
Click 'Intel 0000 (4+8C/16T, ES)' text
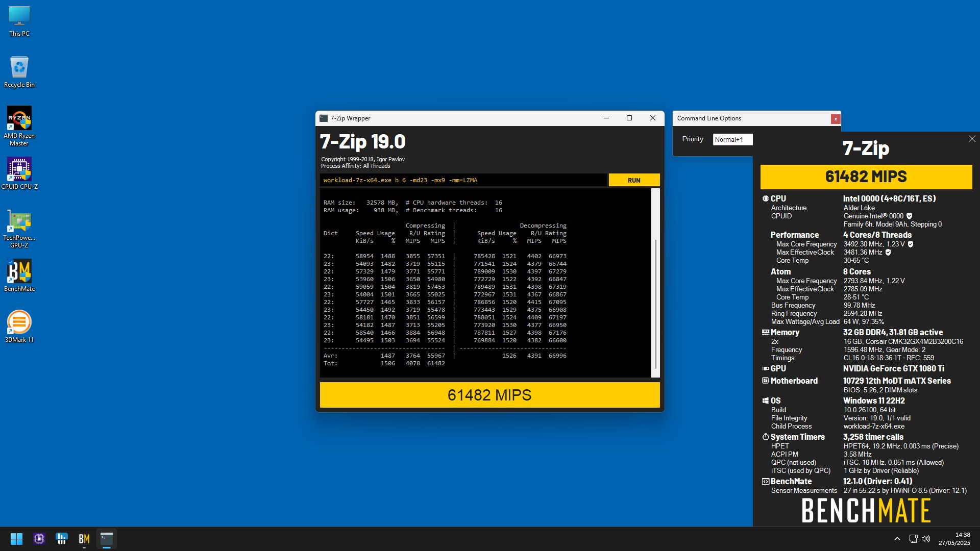coord(889,199)
